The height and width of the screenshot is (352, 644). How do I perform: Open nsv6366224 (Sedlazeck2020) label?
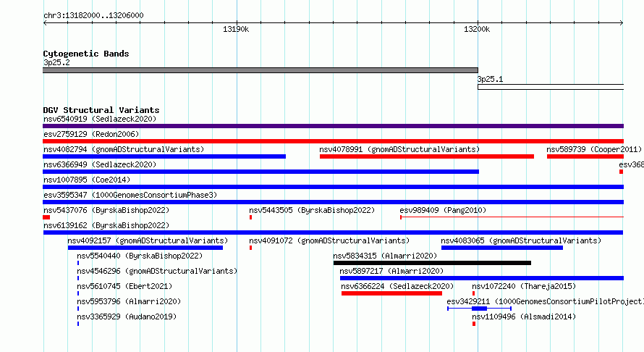[397, 286]
